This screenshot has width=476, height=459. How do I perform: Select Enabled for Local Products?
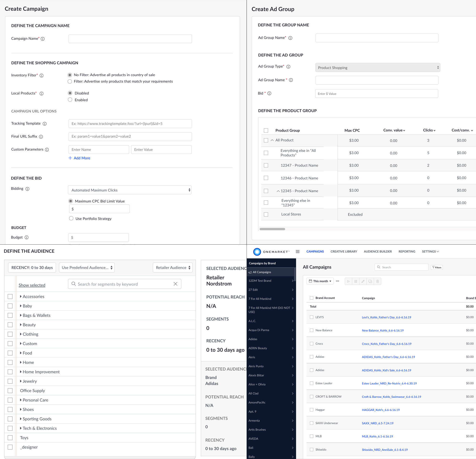click(x=70, y=99)
